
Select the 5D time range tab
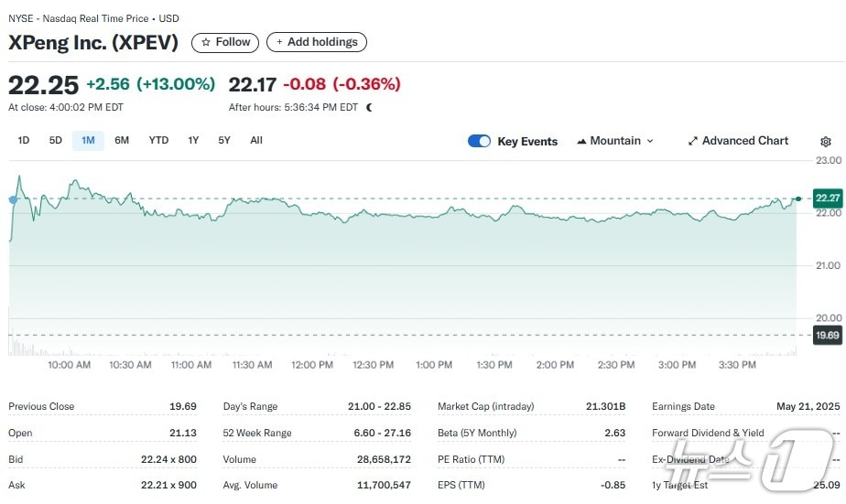56,140
